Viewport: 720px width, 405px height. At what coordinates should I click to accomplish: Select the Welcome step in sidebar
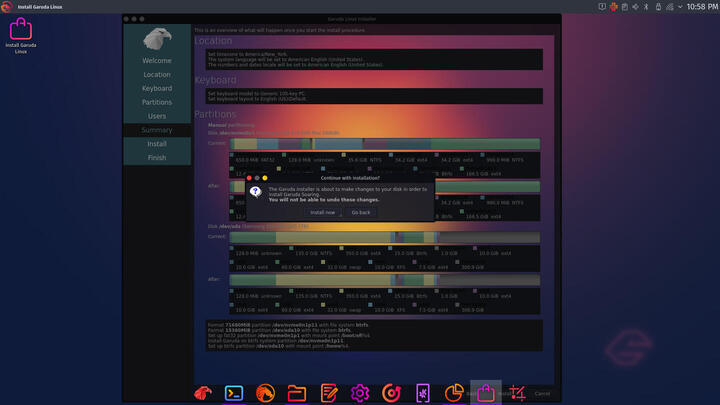[157, 61]
